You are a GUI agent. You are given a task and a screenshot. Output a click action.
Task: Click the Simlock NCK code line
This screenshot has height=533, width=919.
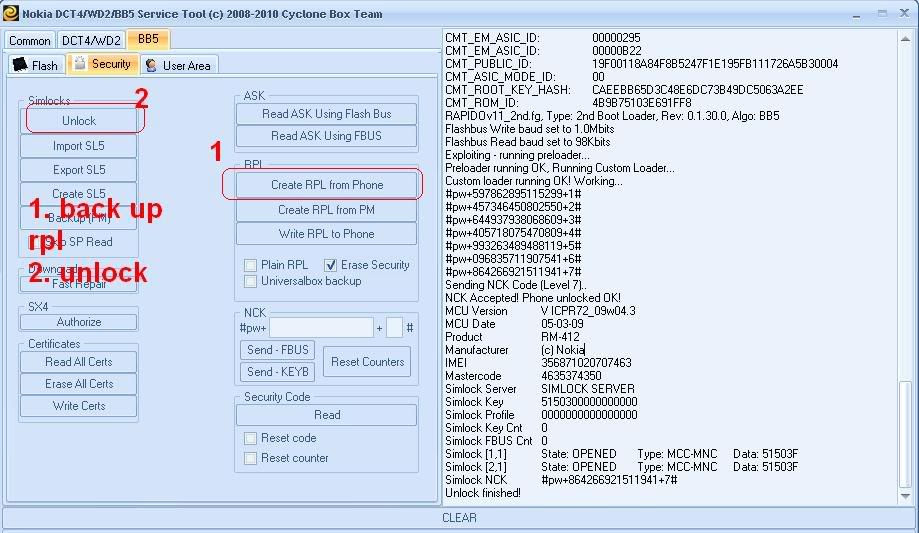pyautogui.click(x=561, y=480)
